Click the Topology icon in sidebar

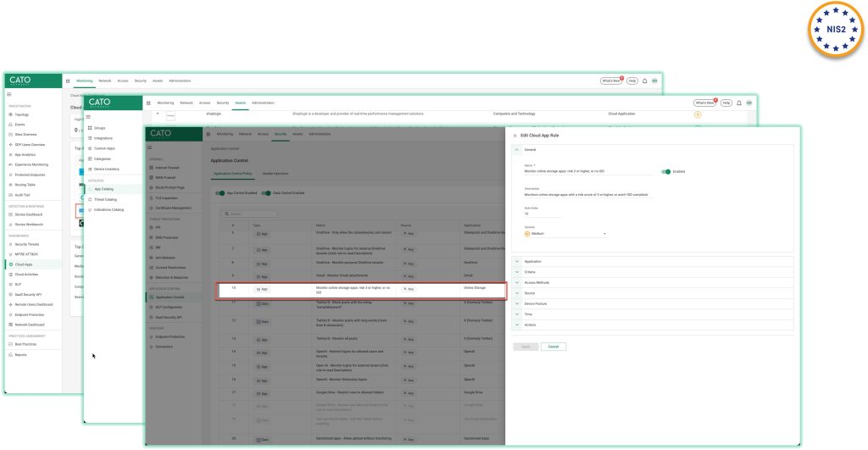(9, 114)
